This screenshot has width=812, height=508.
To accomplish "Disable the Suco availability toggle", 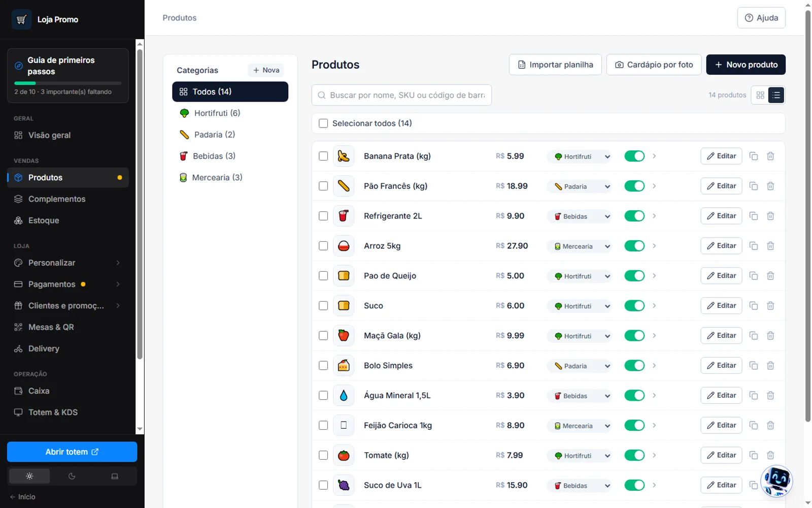I will pyautogui.click(x=634, y=306).
